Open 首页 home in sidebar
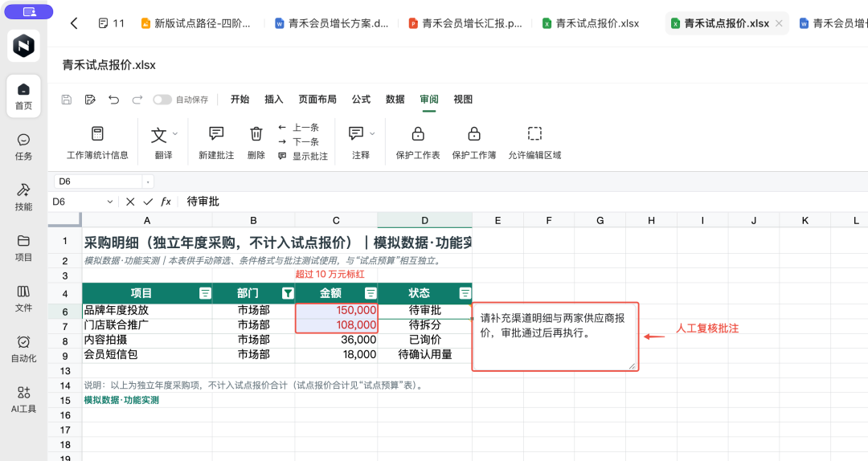868x461 pixels. pos(23,96)
